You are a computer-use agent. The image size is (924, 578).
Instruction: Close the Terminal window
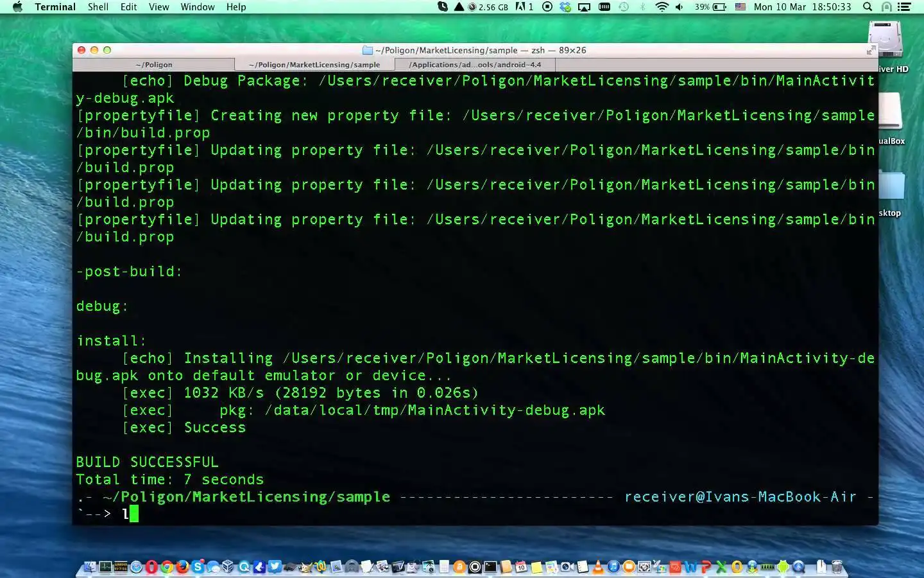[81, 50]
